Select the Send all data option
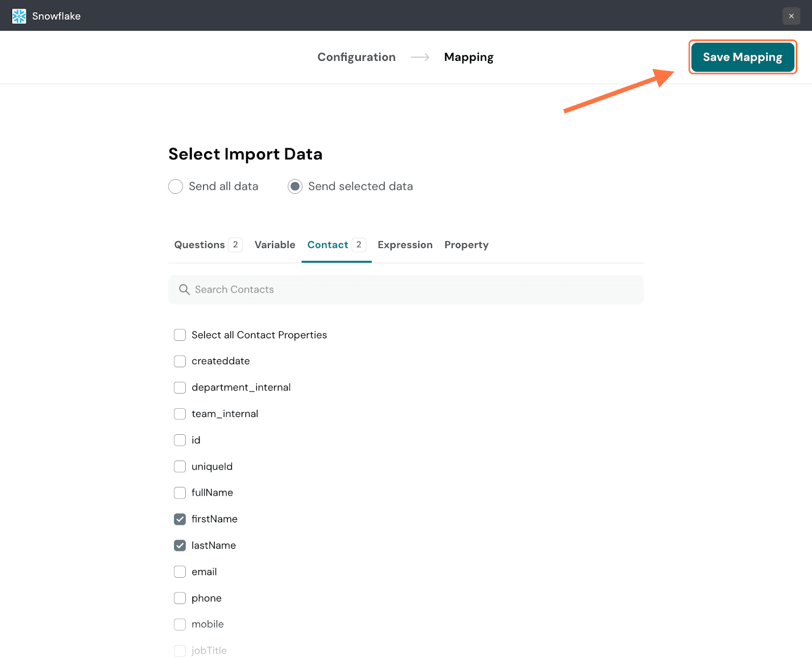812x671 pixels. pos(176,187)
